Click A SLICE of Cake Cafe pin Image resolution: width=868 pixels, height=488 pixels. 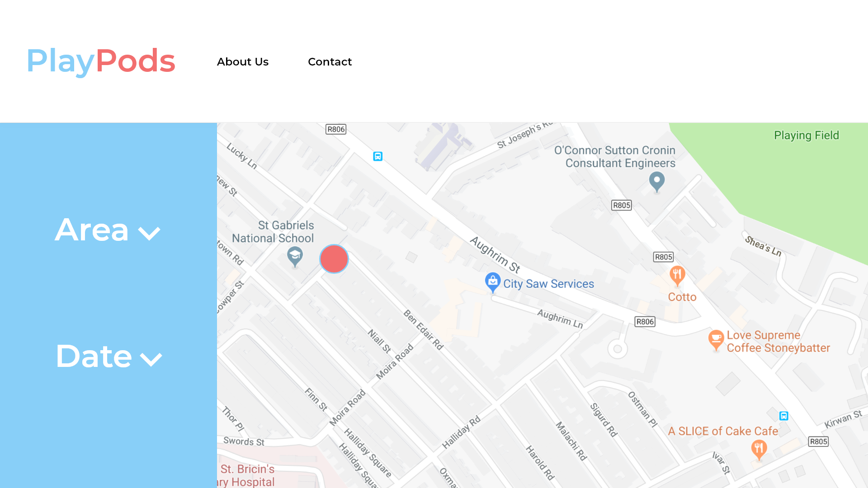pos(759,450)
